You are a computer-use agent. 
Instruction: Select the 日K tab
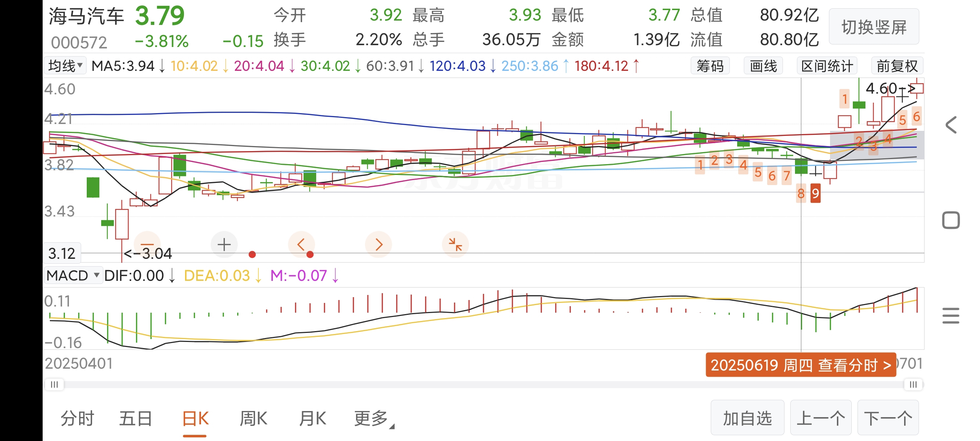195,419
